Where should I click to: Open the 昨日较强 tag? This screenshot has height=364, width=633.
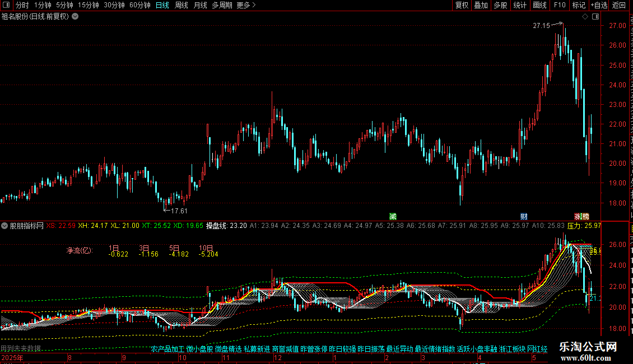[342, 349]
